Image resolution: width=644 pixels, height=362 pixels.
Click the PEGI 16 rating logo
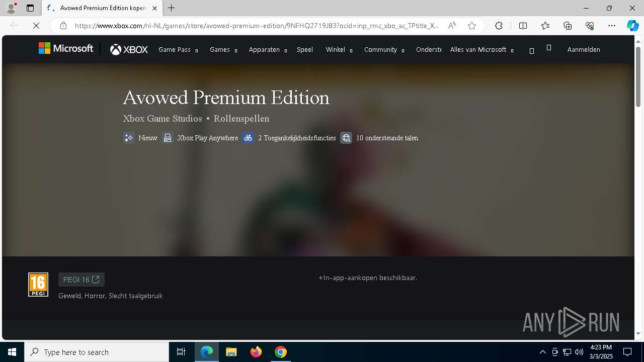point(38,285)
